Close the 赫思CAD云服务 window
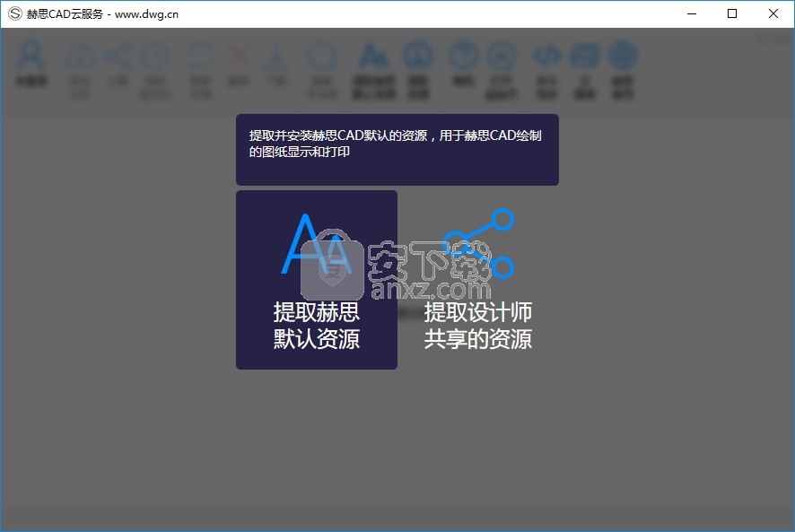This screenshot has height=532, width=795. pyautogui.click(x=773, y=13)
